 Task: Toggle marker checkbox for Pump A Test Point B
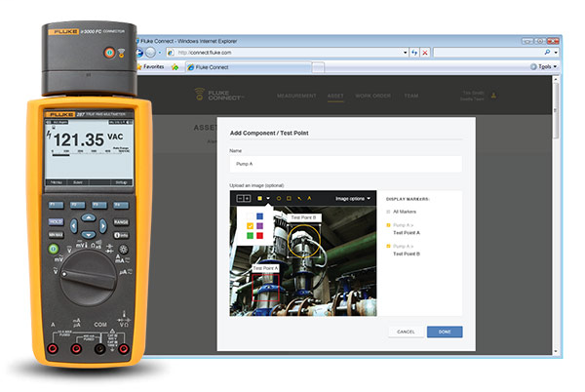tap(388, 246)
